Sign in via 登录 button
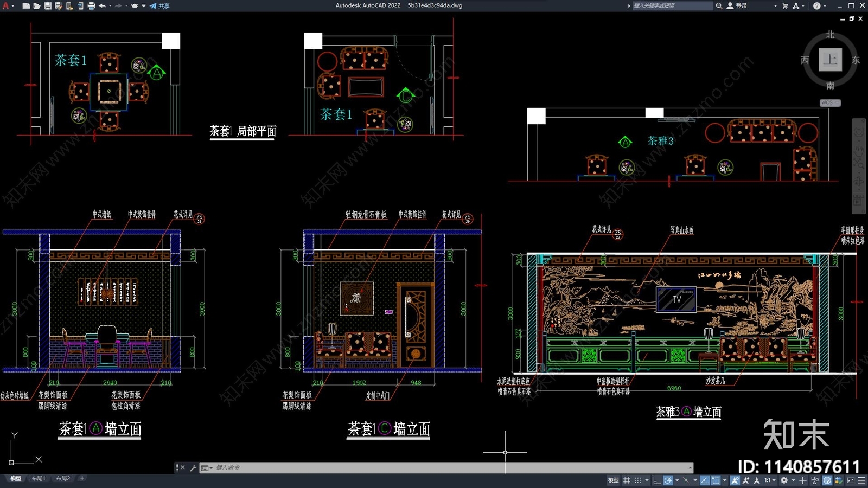 737,5
